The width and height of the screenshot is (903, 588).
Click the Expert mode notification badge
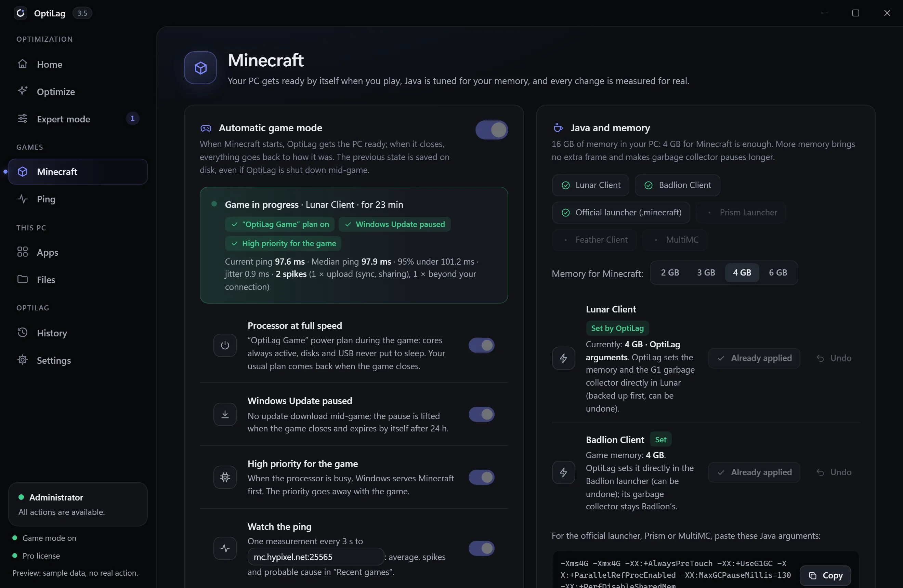tap(132, 119)
